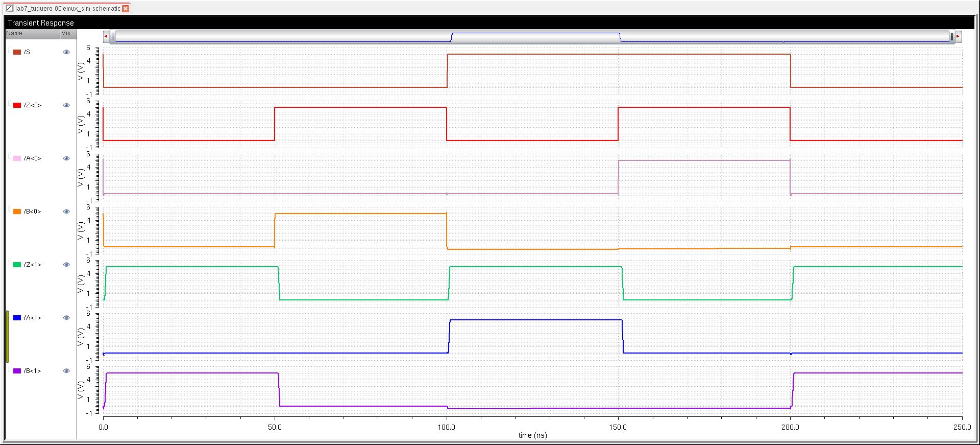Viewport: 980px width, 445px height.
Task: Hide the /B<1> waveform
Action: (66, 371)
